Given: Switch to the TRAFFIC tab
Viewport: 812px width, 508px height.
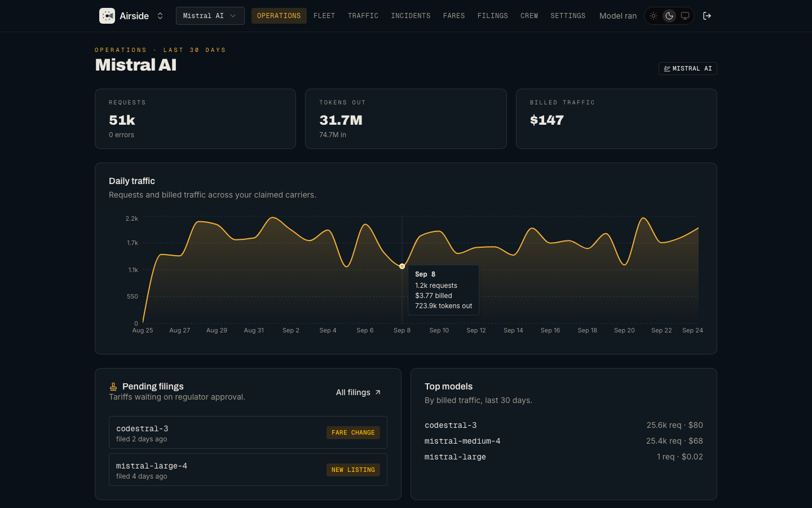Looking at the screenshot, I should pos(363,16).
